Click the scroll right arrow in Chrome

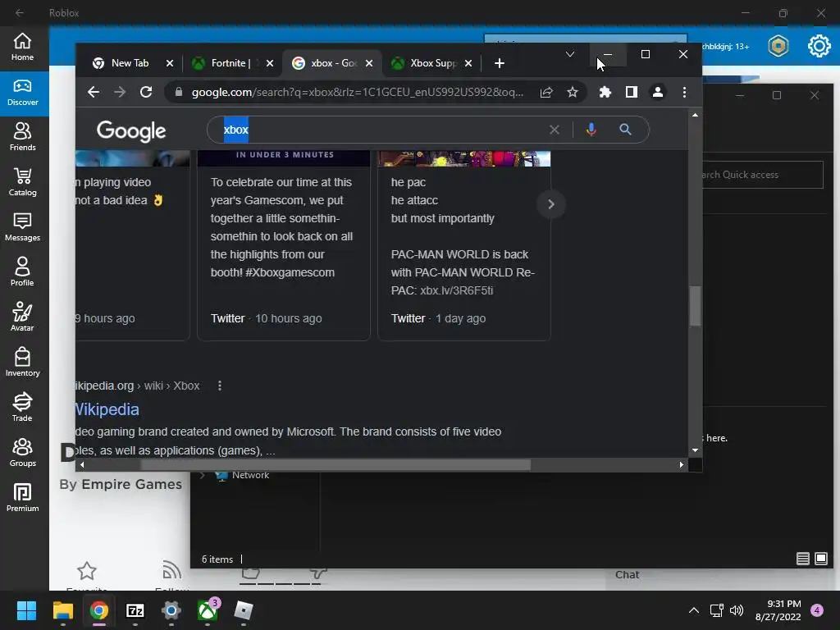pyautogui.click(x=681, y=464)
